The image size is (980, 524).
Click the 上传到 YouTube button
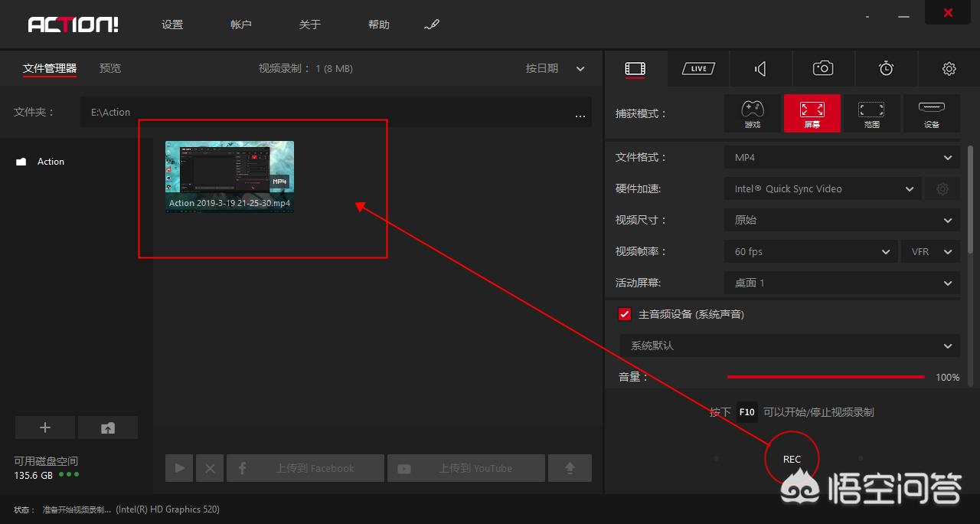pyautogui.click(x=465, y=468)
